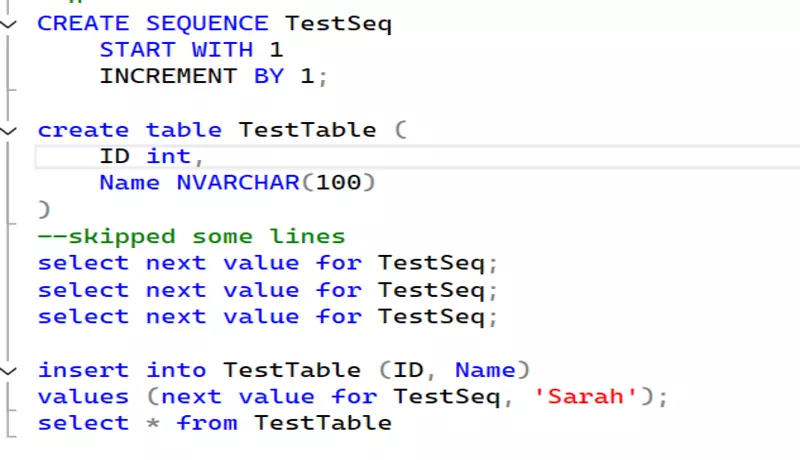The height and width of the screenshot is (460, 800).
Task: Collapse the CREATE SEQUENCE code block
Action: 10,23
